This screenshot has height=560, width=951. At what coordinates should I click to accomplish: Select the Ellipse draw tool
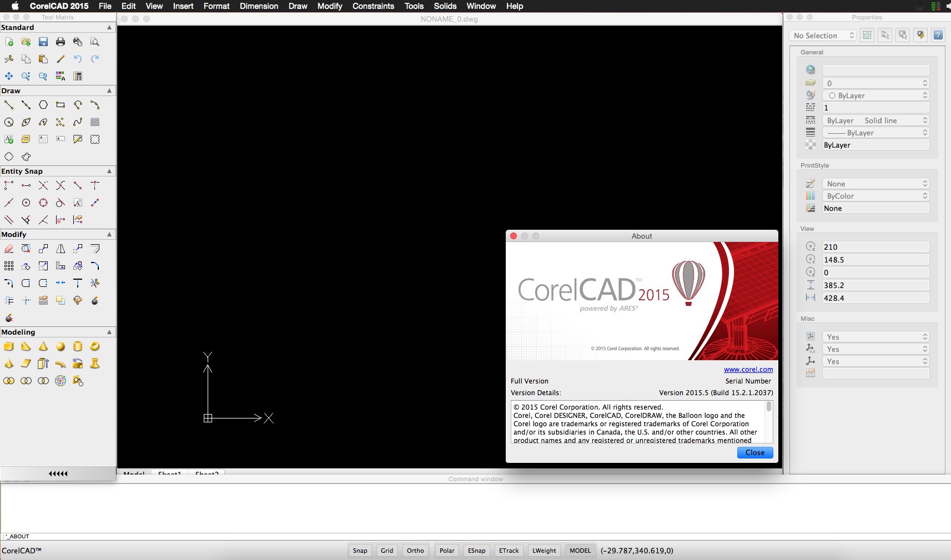(x=26, y=122)
